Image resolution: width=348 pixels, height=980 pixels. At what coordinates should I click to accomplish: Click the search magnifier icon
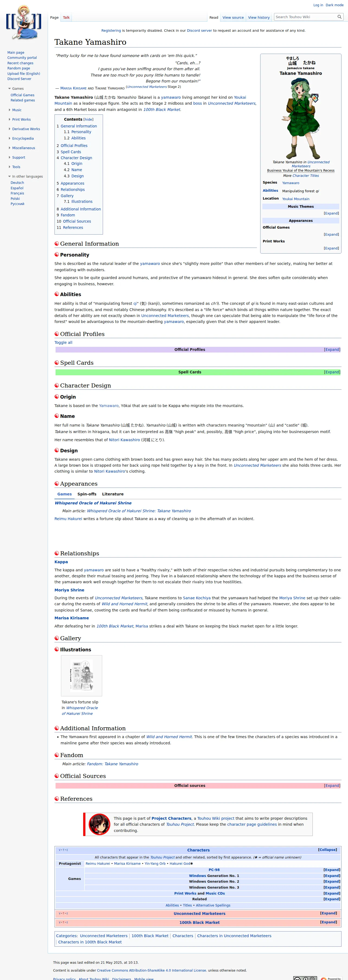340,17
